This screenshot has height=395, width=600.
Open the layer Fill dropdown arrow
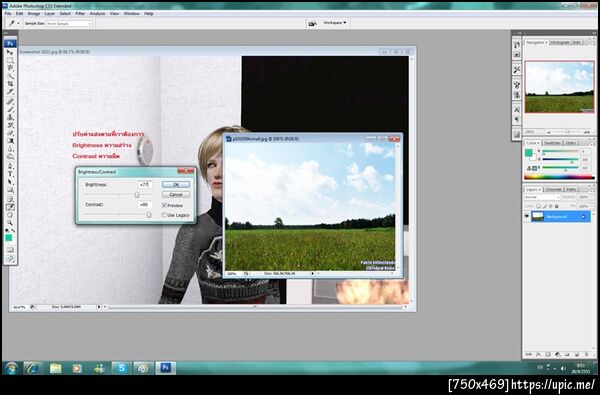click(592, 206)
